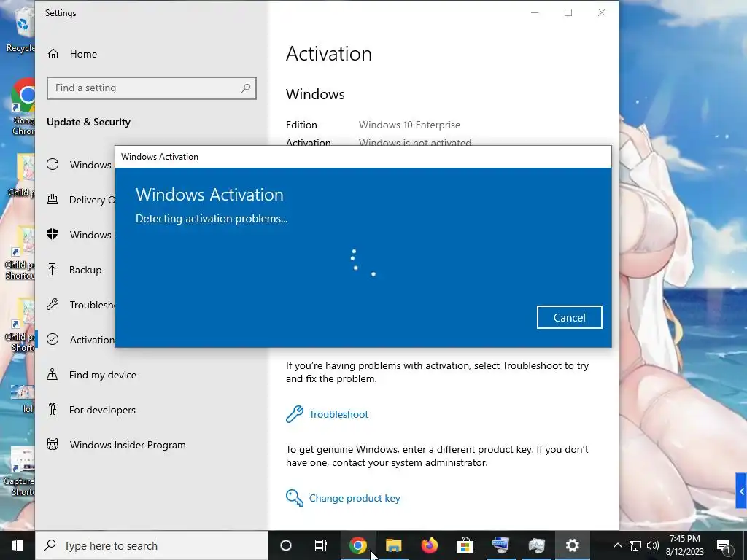
Task: Open Microsoft Store from the taskbar
Action: tap(465, 545)
